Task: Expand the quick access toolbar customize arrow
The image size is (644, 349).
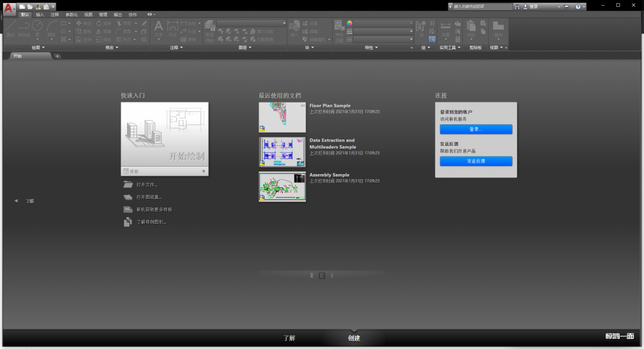Action: tap(53, 6)
